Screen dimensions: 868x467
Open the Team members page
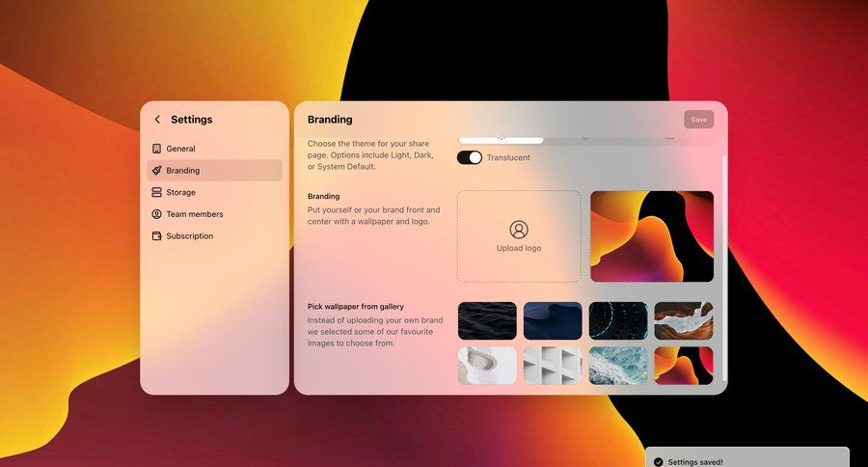coord(215,214)
